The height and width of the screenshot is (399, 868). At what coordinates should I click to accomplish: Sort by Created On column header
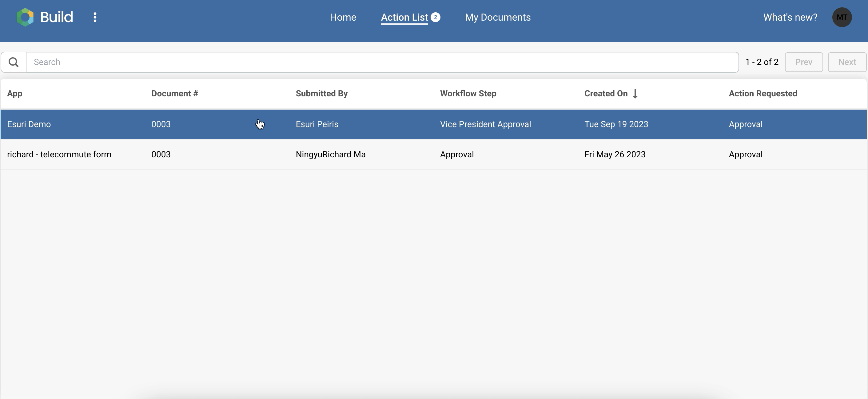click(x=606, y=93)
